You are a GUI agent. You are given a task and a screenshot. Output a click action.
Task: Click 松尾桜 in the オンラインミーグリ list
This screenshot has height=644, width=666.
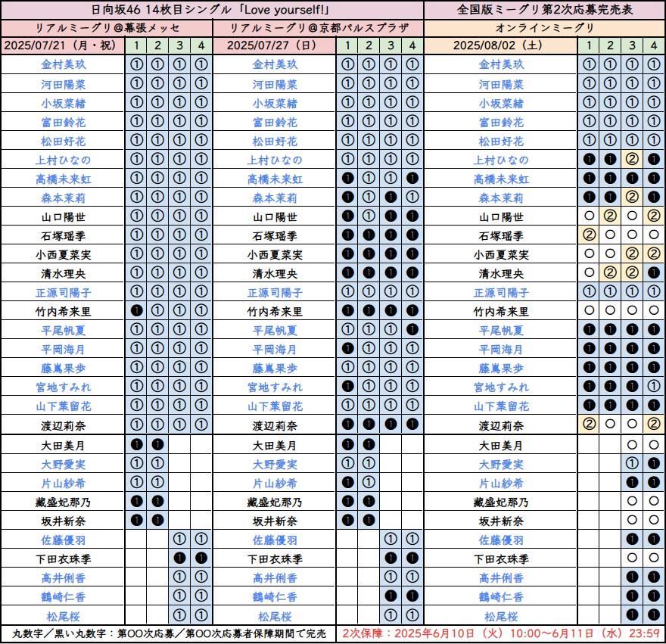501,616
